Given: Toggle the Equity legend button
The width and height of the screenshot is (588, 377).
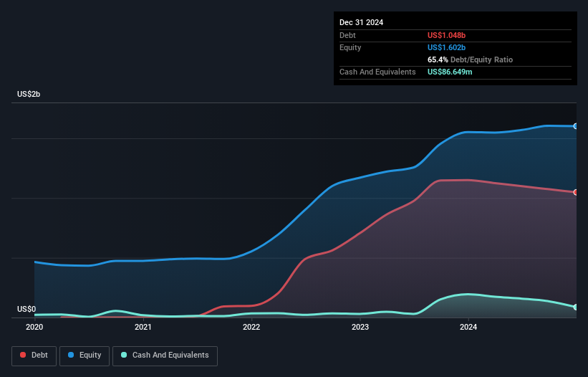Looking at the screenshot, I should [x=85, y=355].
